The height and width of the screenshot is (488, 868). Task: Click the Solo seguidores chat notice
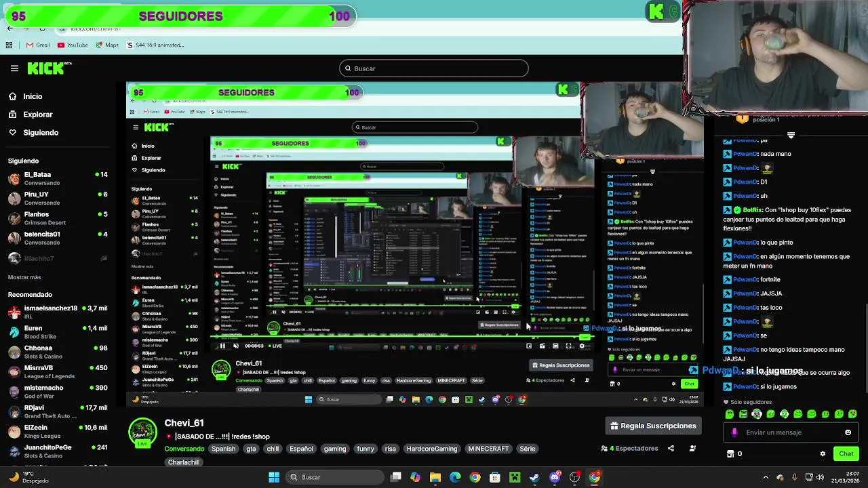pos(749,402)
